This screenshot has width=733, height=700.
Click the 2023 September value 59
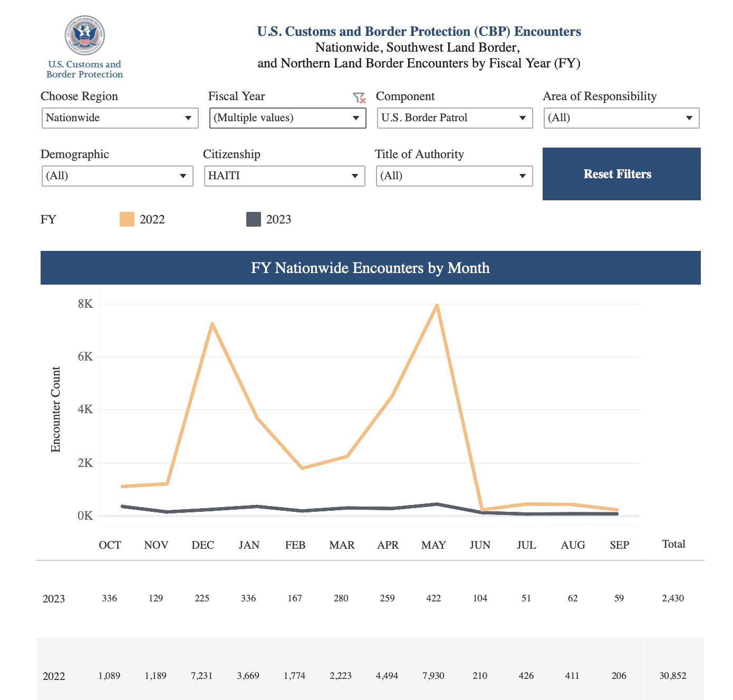pyautogui.click(x=619, y=598)
